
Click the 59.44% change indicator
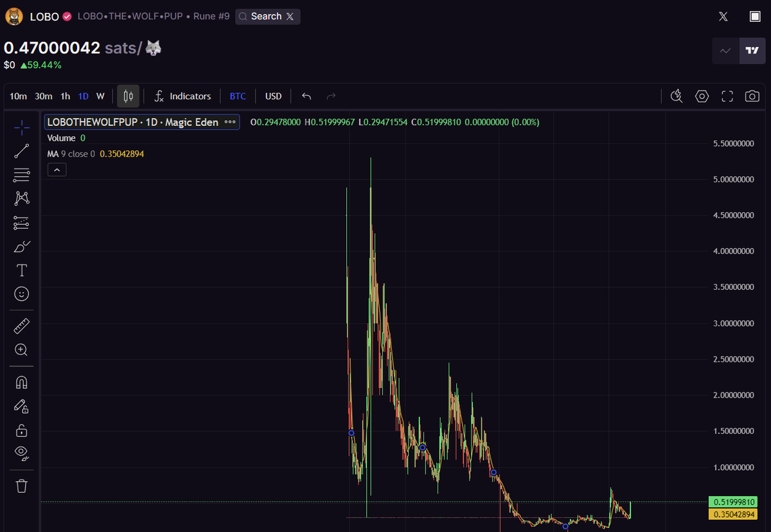tap(40, 65)
